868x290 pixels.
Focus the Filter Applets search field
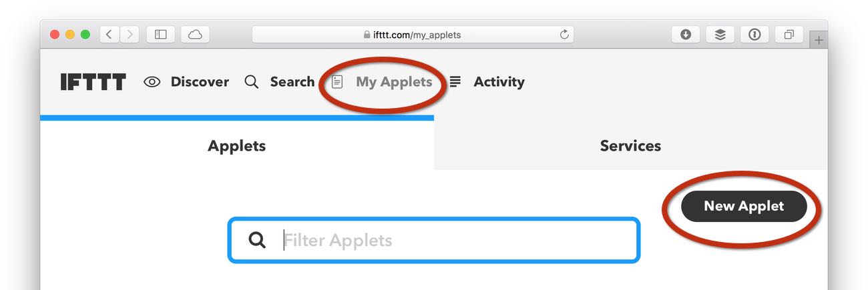[434, 240]
